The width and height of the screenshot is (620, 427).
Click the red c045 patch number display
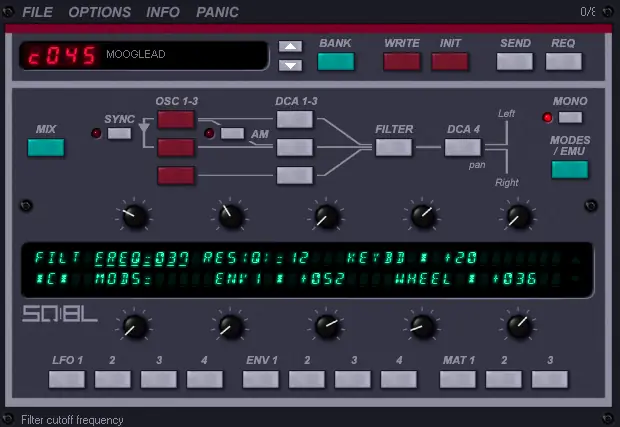pos(62,55)
